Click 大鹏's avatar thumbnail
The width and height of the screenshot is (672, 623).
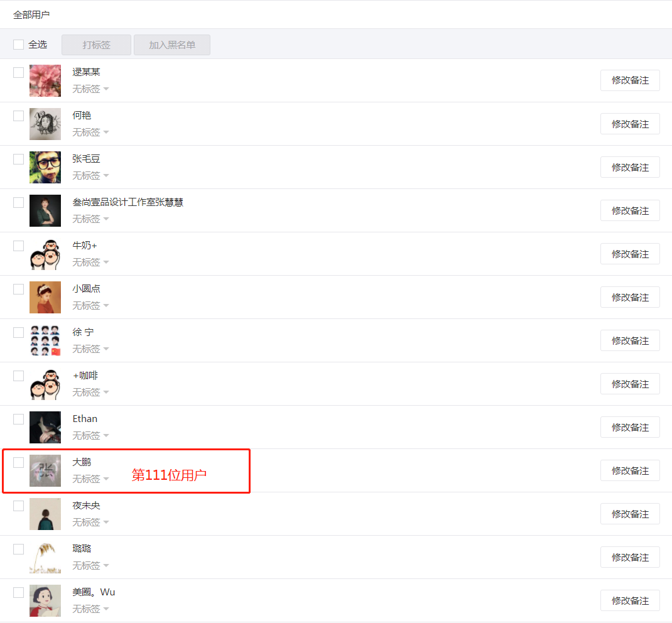(45, 470)
